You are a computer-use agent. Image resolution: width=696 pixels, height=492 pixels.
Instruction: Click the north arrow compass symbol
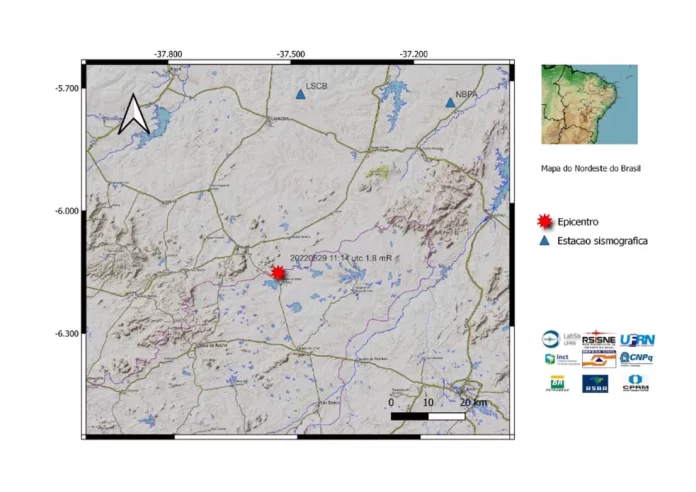pos(134,114)
